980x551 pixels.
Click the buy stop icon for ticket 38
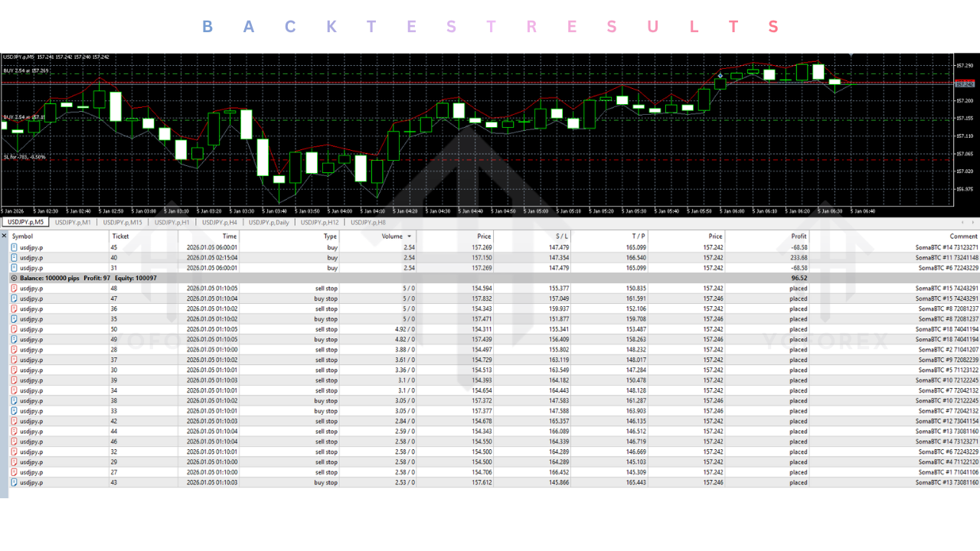coord(15,400)
